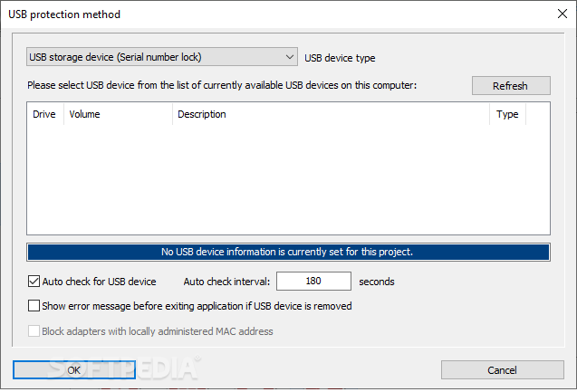This screenshot has height=392, width=577.
Task: Click the dropdown chevron arrow
Action: [x=289, y=57]
